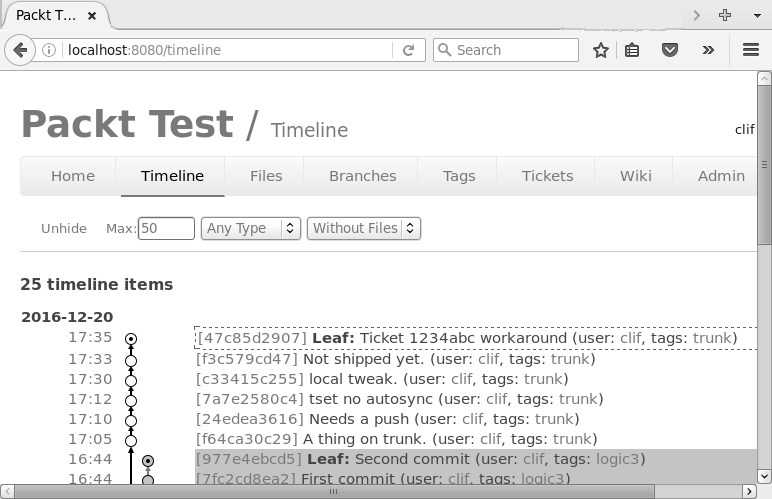The image size is (772, 499).
Task: Click the site info icon in address bar
Action: coord(50,50)
